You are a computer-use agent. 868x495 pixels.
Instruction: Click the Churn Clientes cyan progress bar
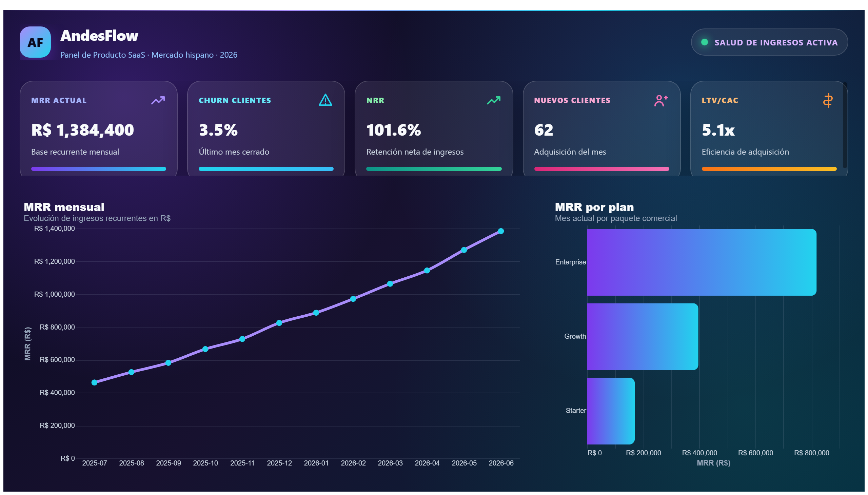(266, 169)
